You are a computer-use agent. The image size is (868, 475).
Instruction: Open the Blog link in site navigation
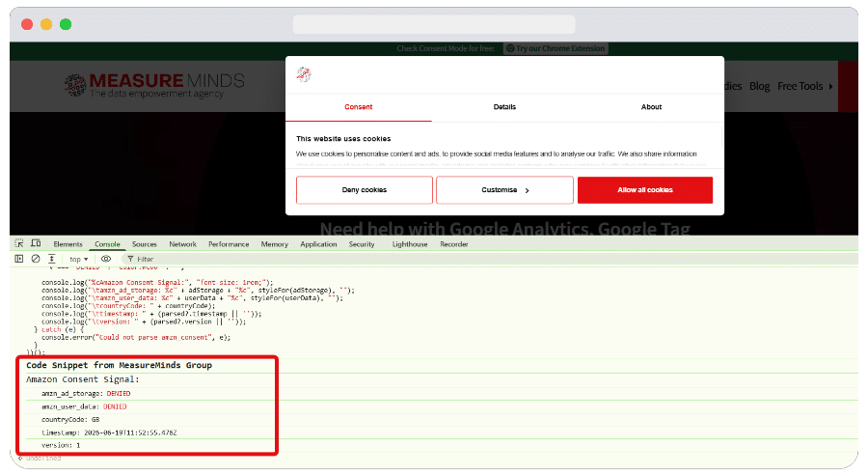(x=760, y=87)
